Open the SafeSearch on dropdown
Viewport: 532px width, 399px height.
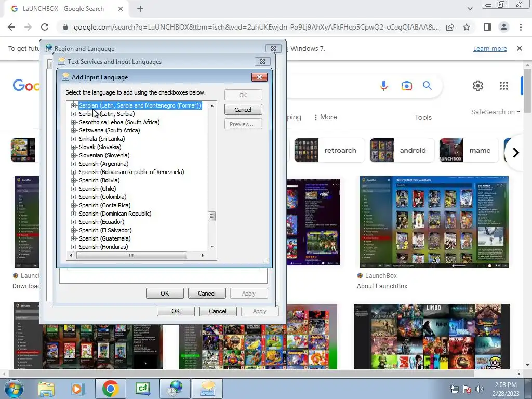pyautogui.click(x=495, y=112)
